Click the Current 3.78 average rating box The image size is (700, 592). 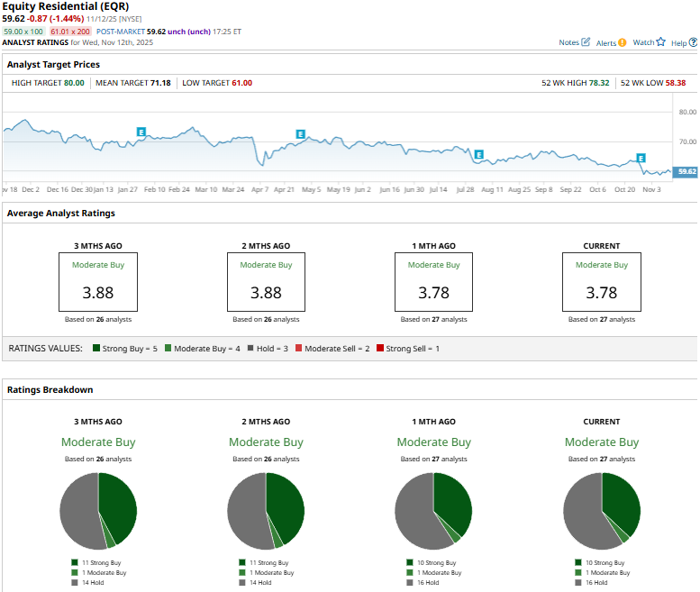coord(602,282)
